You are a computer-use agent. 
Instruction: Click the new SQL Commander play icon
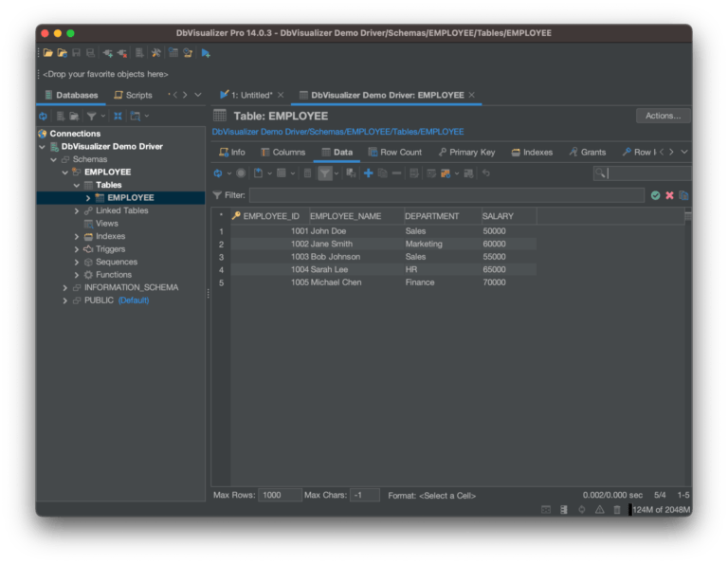206,53
